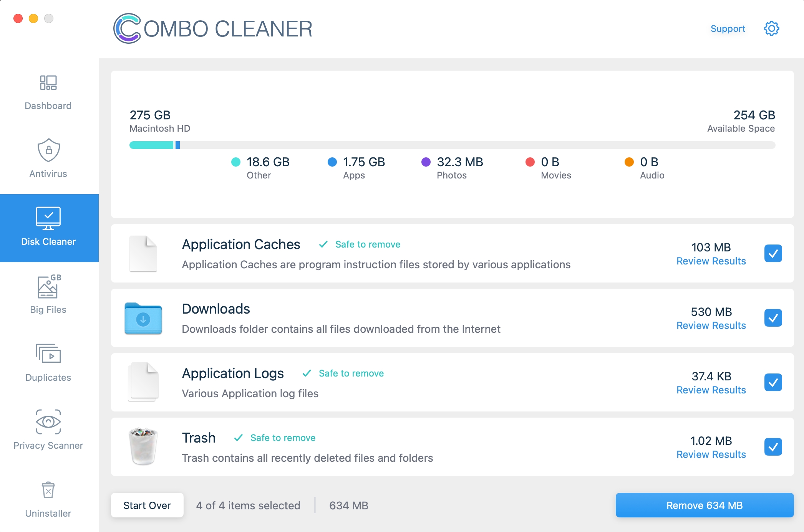This screenshot has height=532, width=804.
Task: Review Results for Application Logs
Action: click(x=711, y=390)
